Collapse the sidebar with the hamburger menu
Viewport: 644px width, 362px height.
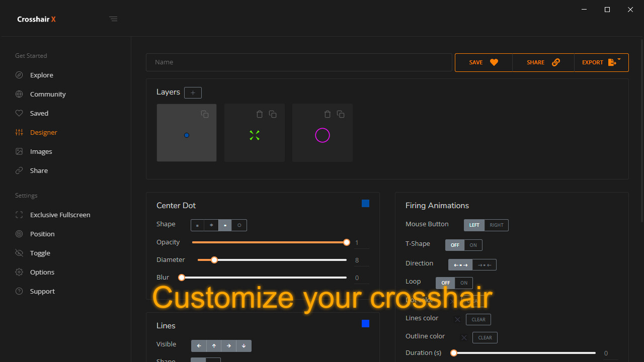[113, 19]
